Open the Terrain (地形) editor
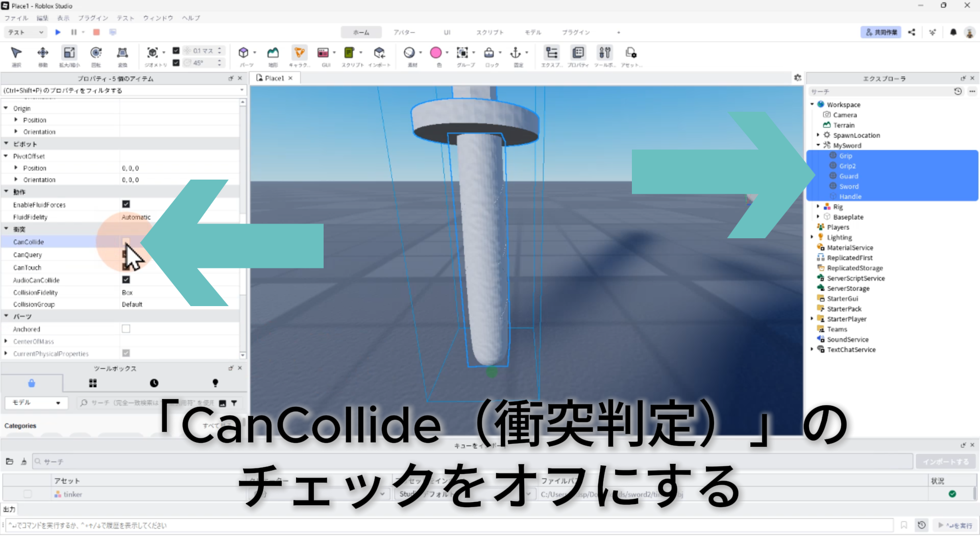 [x=273, y=53]
